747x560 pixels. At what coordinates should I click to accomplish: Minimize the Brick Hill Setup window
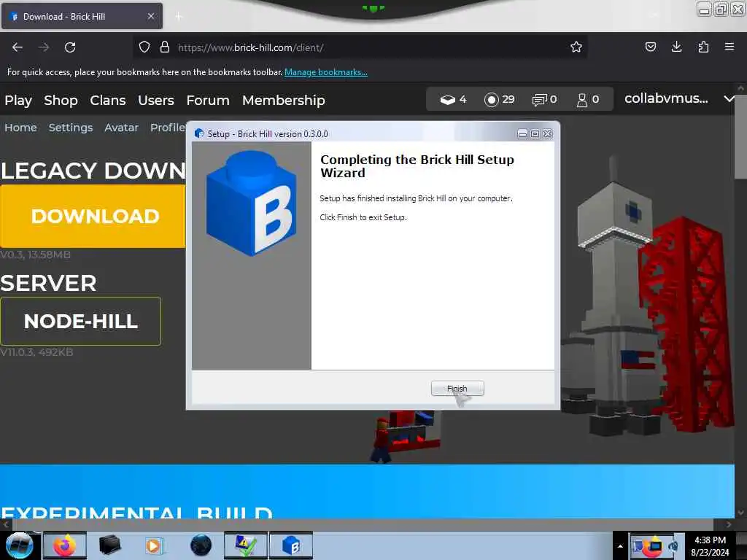coord(522,134)
